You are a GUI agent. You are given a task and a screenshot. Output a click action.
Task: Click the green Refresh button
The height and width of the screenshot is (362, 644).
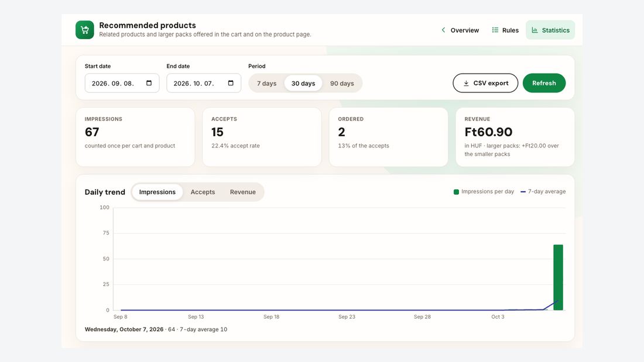544,83
